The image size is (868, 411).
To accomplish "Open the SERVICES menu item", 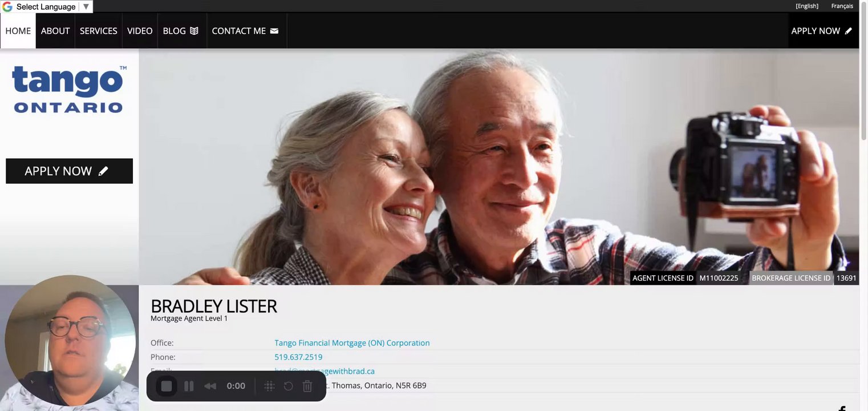I will [99, 31].
